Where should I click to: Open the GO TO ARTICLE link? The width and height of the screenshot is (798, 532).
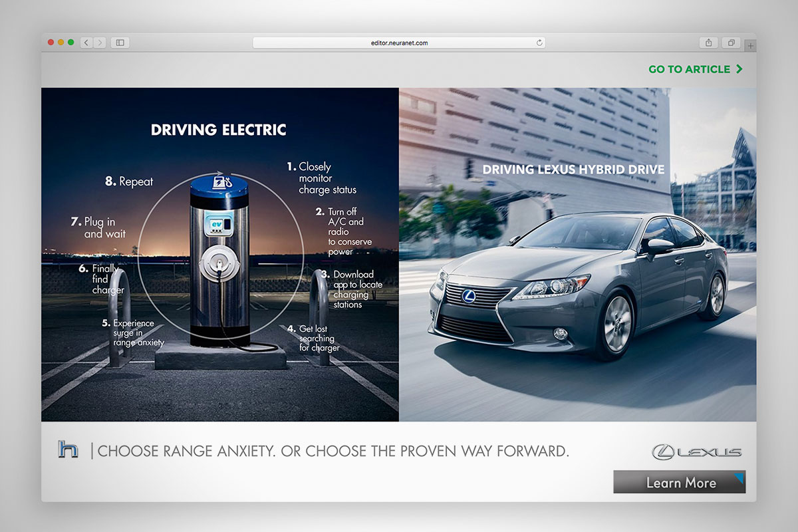click(x=696, y=69)
